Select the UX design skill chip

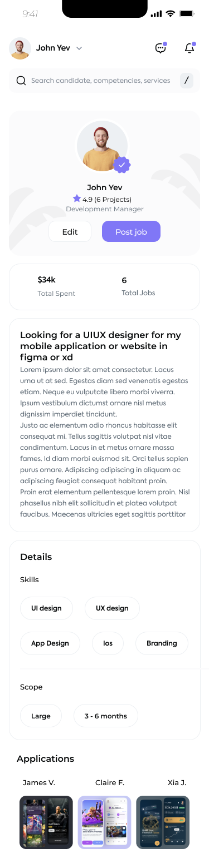(x=112, y=608)
